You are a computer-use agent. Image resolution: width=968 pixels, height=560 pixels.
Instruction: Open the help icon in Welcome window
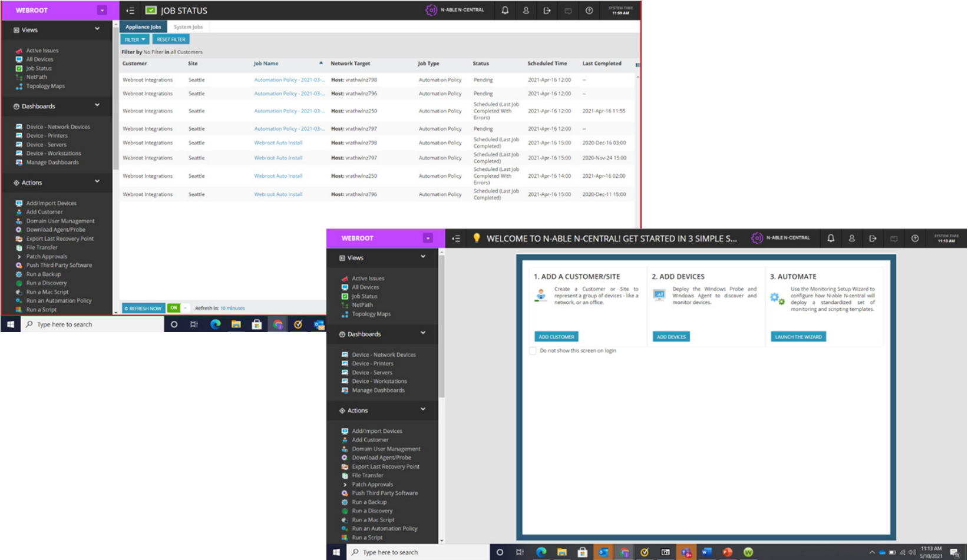(915, 238)
